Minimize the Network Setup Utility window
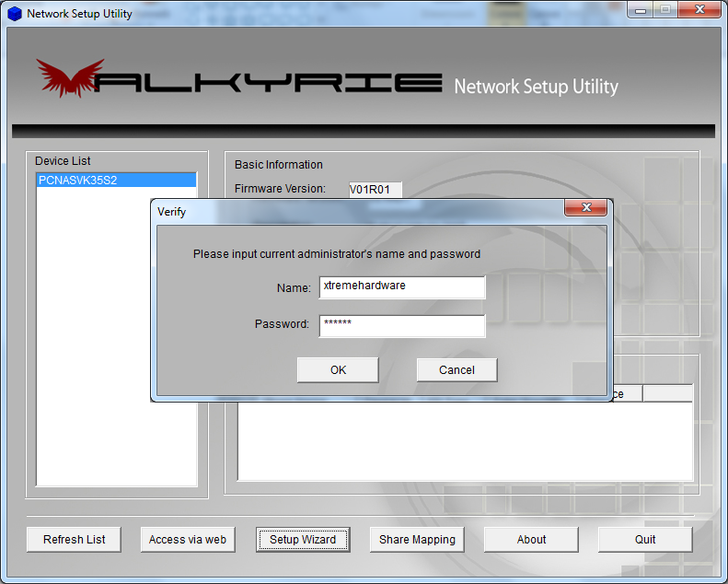Viewport: 728px width, 584px height. 641,11
